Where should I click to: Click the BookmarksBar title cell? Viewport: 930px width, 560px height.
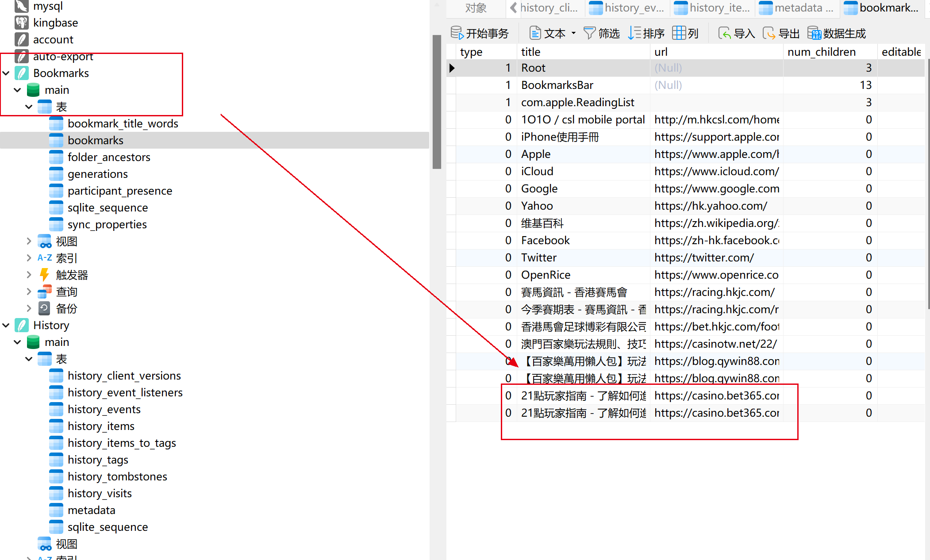tap(584, 85)
